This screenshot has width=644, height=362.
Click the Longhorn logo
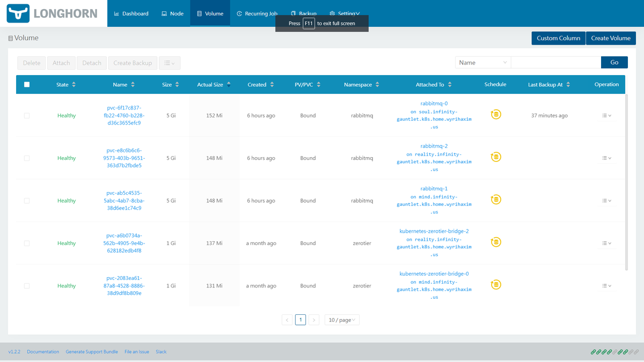pos(52,13)
